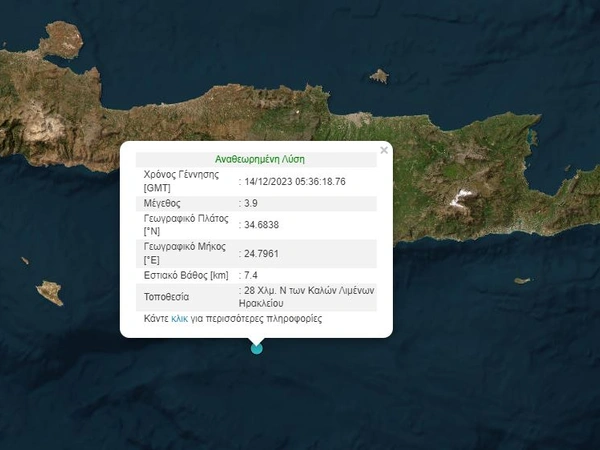Click Gavdos island southwest of Crete

point(49,292)
